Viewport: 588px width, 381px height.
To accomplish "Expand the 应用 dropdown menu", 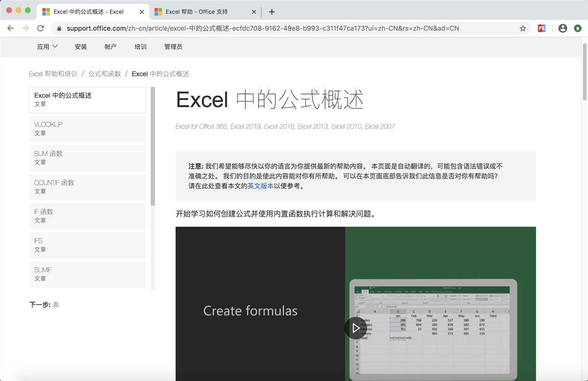I will pos(47,46).
